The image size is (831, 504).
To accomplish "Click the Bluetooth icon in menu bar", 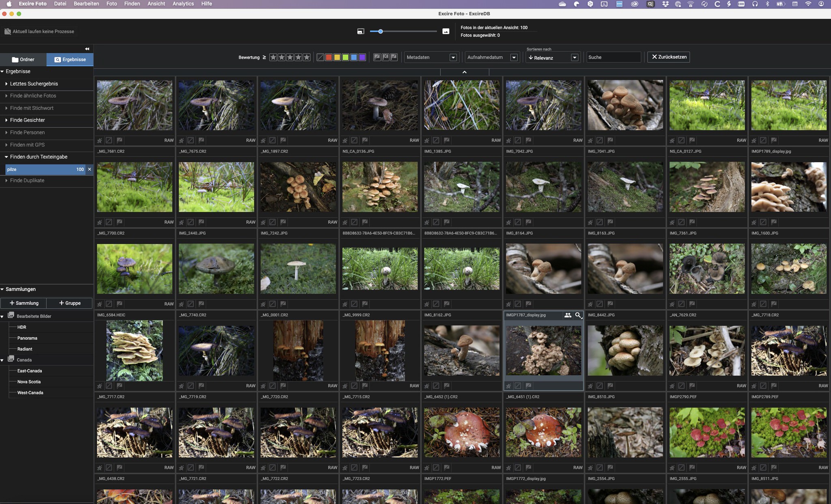I will point(767,4).
